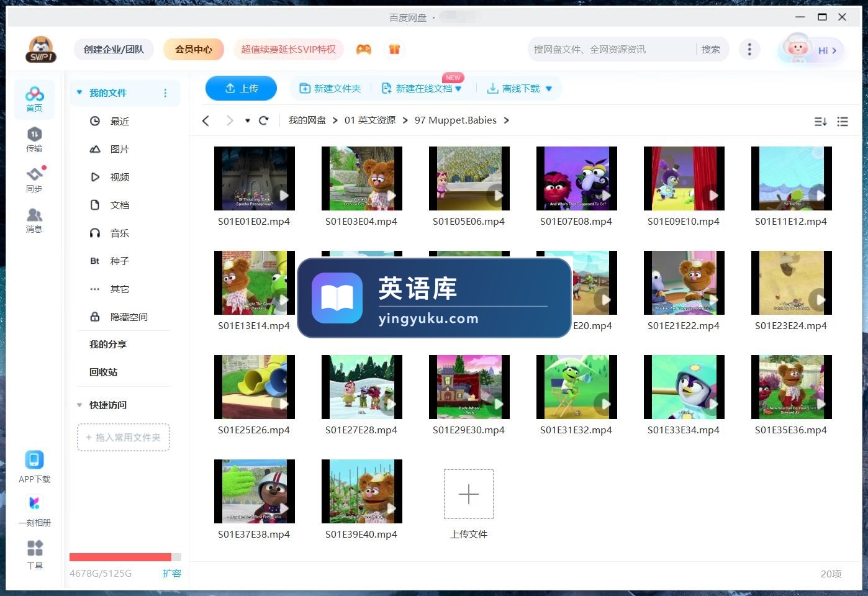Collapse the 快捷访问 section arrow
This screenshot has width=868, height=596.
click(x=79, y=405)
